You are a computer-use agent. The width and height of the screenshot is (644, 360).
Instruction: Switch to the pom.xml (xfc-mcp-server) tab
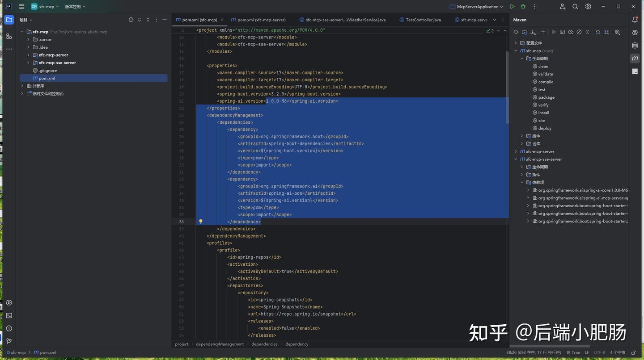258,20
